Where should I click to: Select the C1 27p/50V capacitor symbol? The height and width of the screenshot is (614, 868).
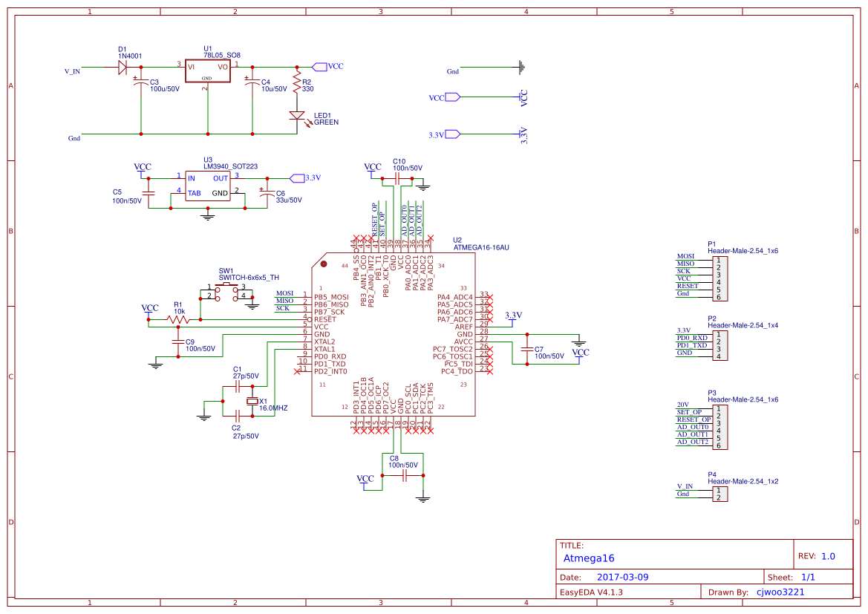(238, 387)
